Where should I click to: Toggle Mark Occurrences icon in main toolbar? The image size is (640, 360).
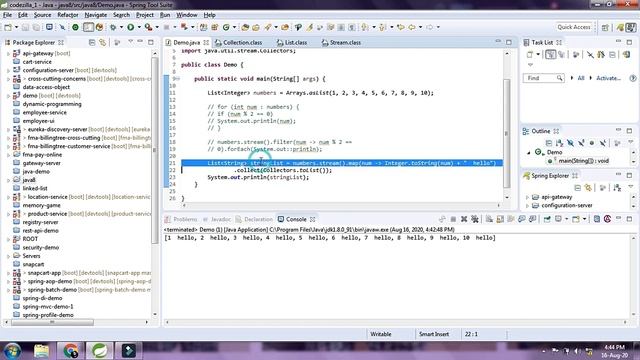pos(309,27)
